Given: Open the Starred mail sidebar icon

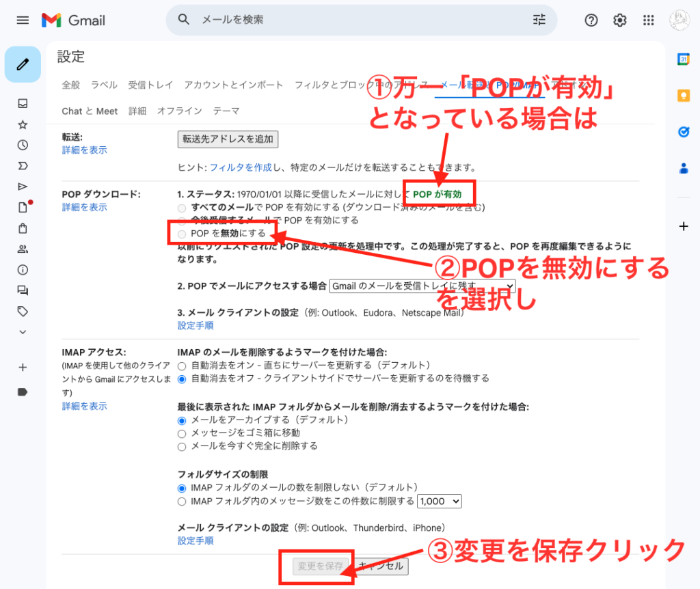Looking at the screenshot, I should pos(23,124).
